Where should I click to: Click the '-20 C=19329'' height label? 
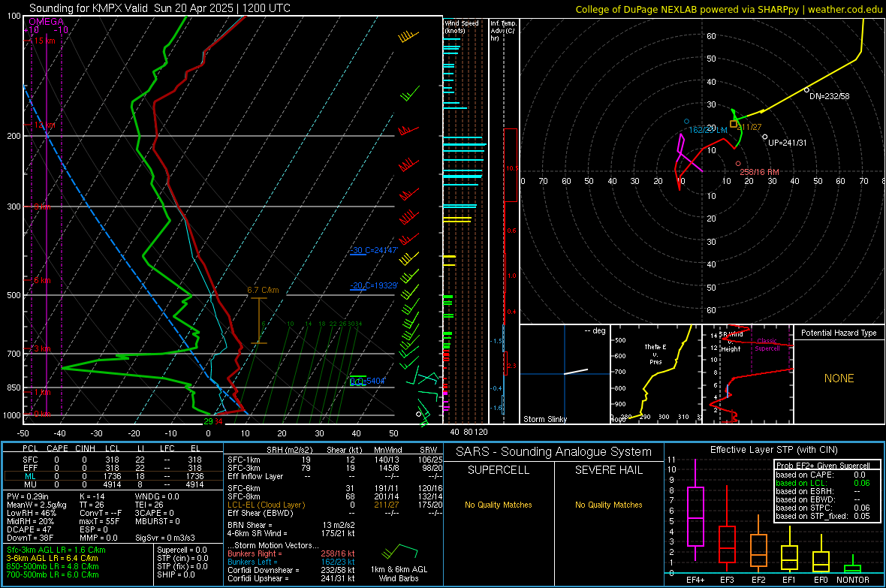(x=373, y=285)
